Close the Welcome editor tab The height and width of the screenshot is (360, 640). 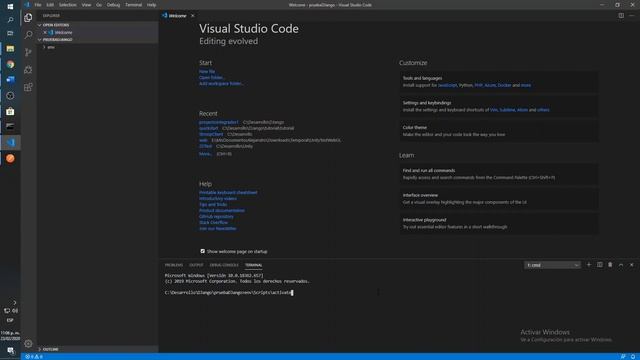click(x=193, y=16)
